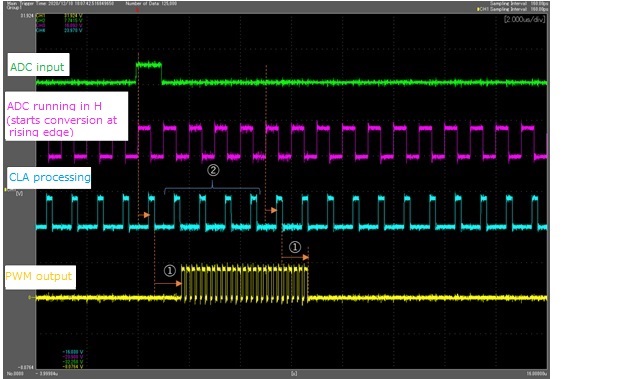
Task: Select the CH1 yellow channel voltage entry
Action: (x=59, y=16)
